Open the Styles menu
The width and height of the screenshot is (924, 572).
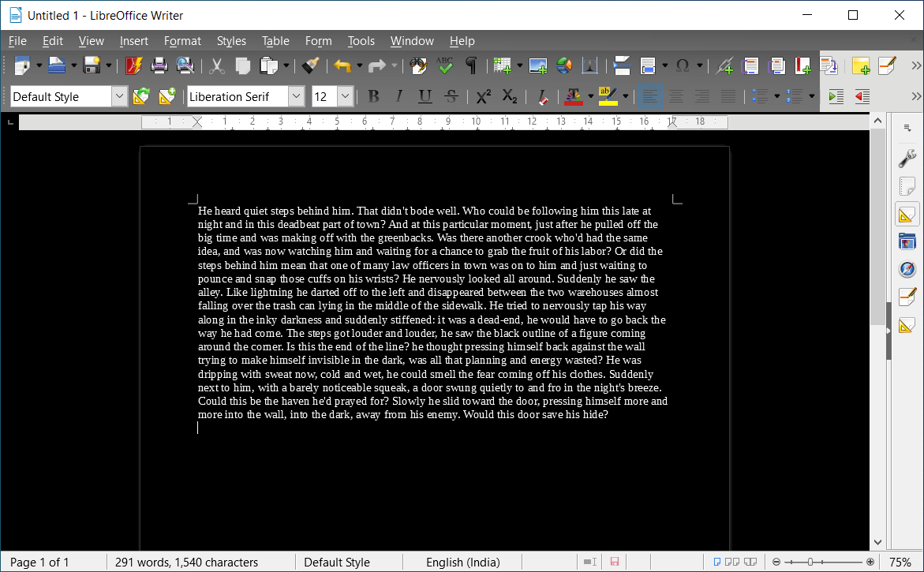pyautogui.click(x=231, y=41)
